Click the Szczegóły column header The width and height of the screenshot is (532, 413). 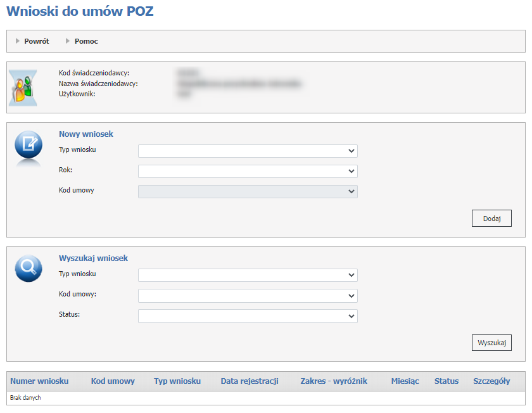[x=491, y=381]
